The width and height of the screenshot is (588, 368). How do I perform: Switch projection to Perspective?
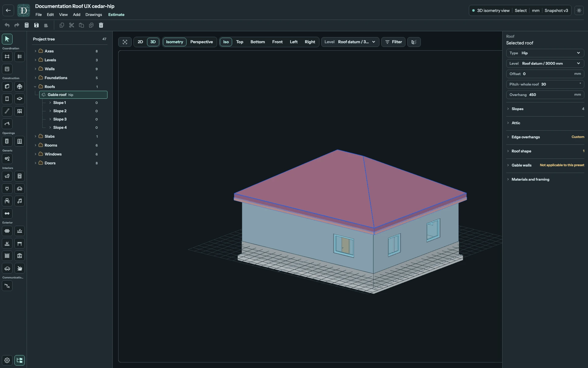pyautogui.click(x=202, y=42)
